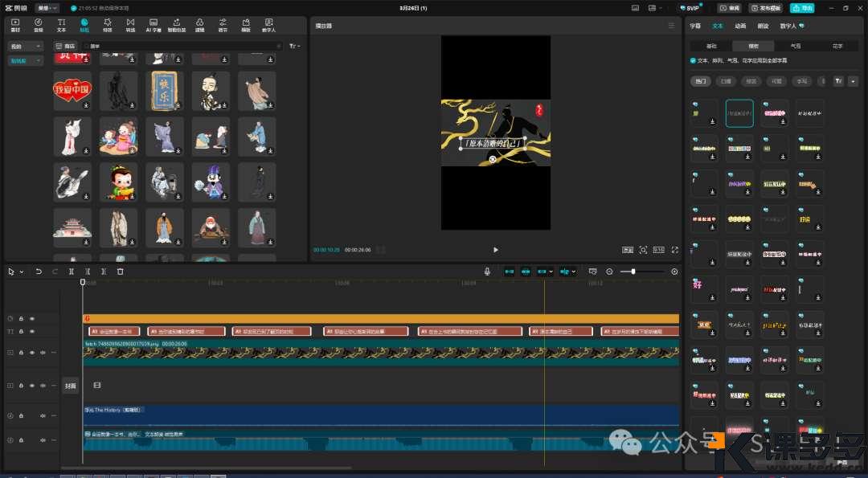Open the 特效 (Effects) toolbar icon
Image resolution: width=868 pixels, height=478 pixels.
click(107, 24)
